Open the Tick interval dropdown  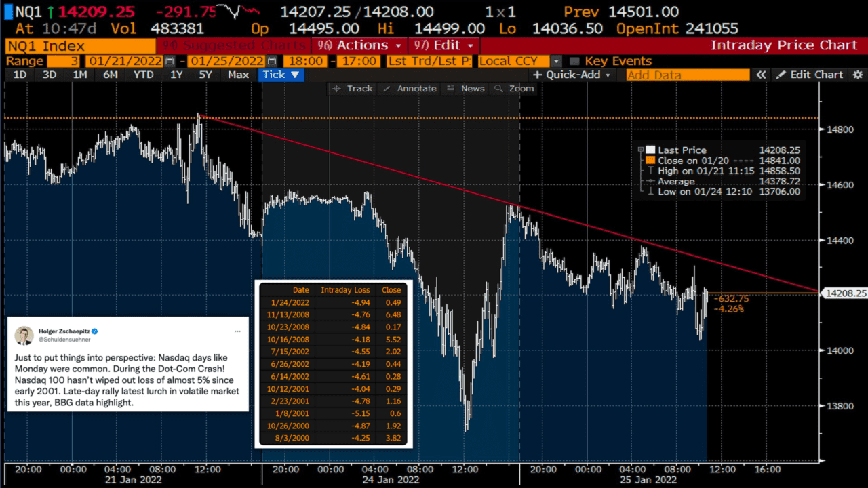(x=281, y=75)
